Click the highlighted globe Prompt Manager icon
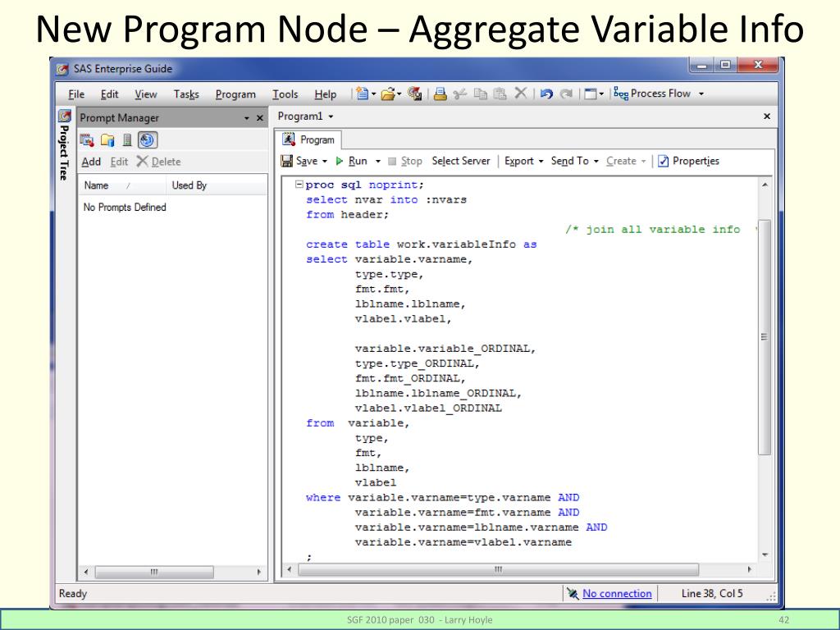The height and width of the screenshot is (630, 840). [x=148, y=140]
